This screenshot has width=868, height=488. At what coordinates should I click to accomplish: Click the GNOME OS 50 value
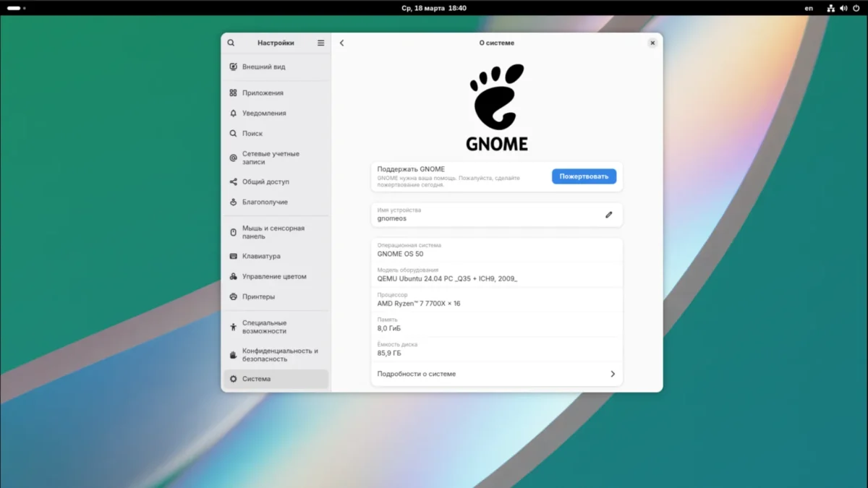click(400, 254)
